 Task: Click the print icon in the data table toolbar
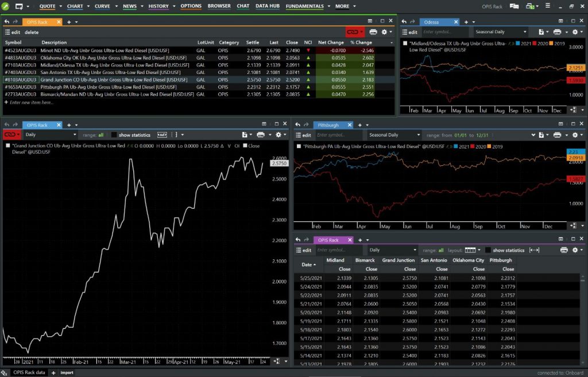(x=563, y=250)
